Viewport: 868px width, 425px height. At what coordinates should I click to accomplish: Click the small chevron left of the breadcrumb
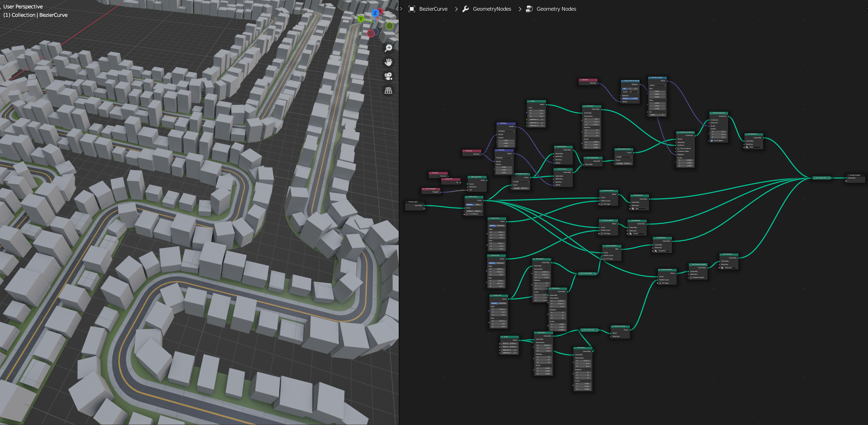[401, 9]
